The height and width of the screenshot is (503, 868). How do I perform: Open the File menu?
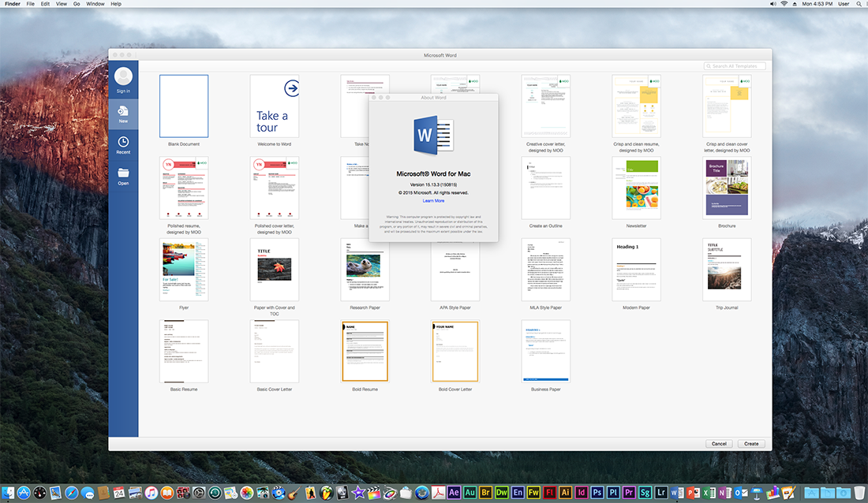[31, 4]
